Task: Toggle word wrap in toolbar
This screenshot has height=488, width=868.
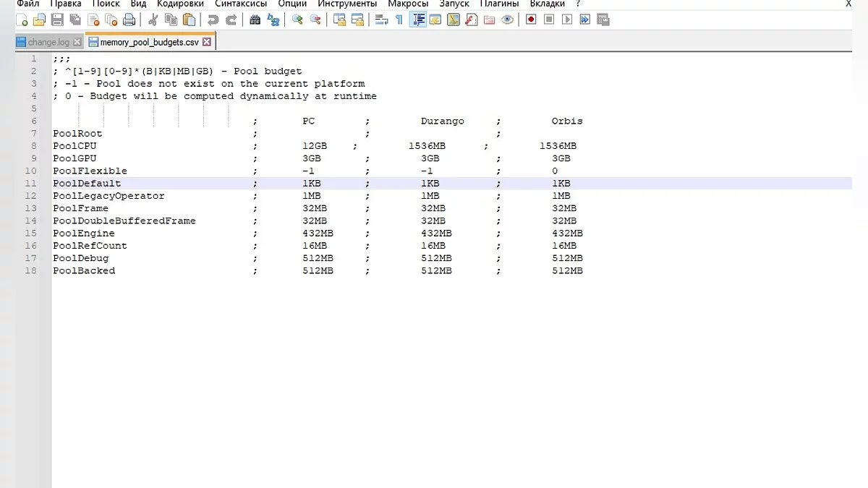Action: pyautogui.click(x=381, y=20)
